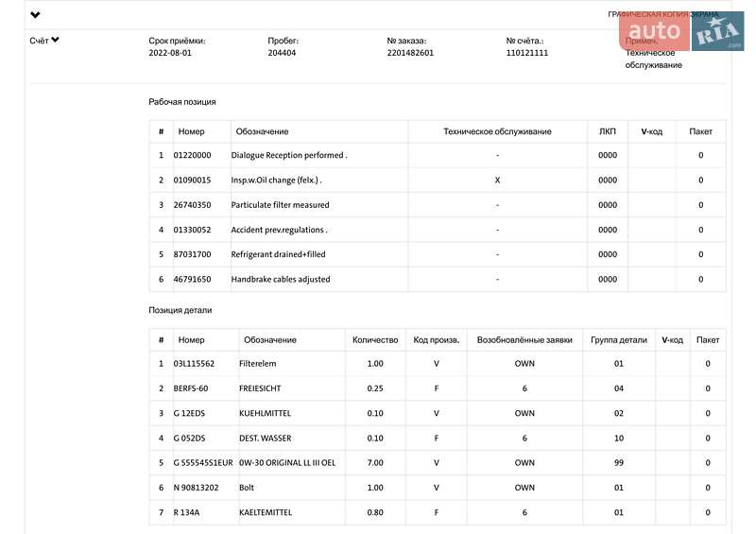
Task: Click the DEST. WASSER part name
Action: pos(266,438)
